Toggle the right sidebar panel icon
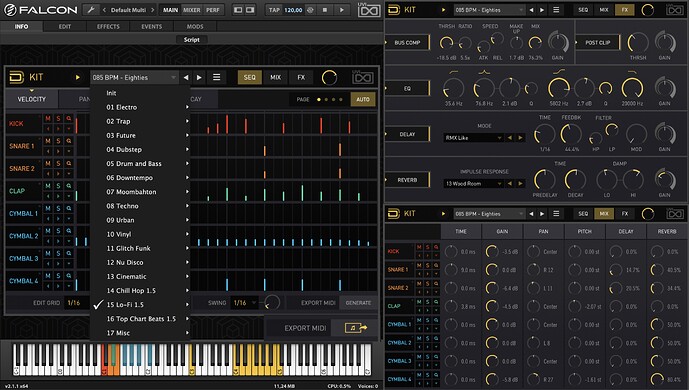The width and height of the screenshot is (689, 390). [250, 10]
